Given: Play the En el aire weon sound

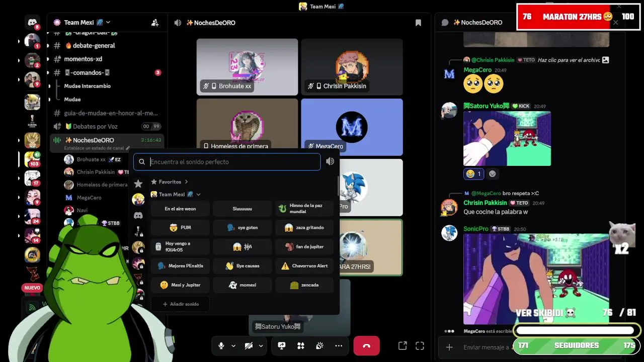Looking at the screenshot, I should (x=180, y=209).
